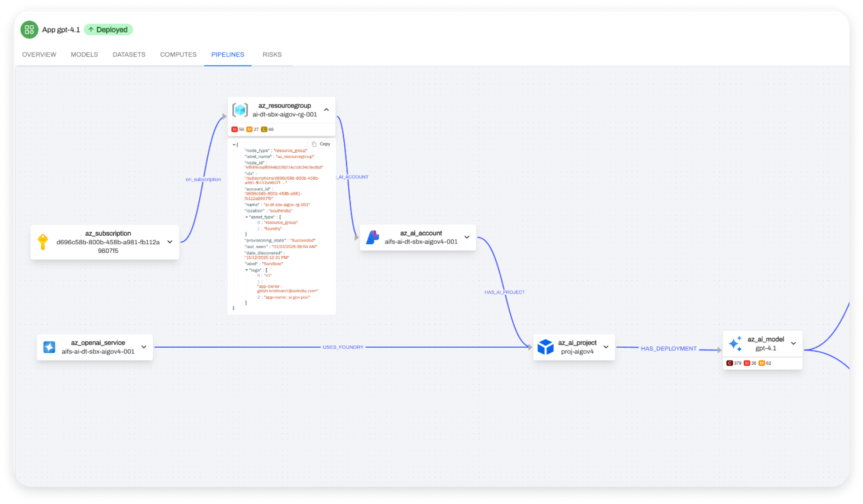This screenshot has width=863, height=504.
Task: Click the "node_id" hash value in JSON
Action: pyautogui.click(x=284, y=168)
